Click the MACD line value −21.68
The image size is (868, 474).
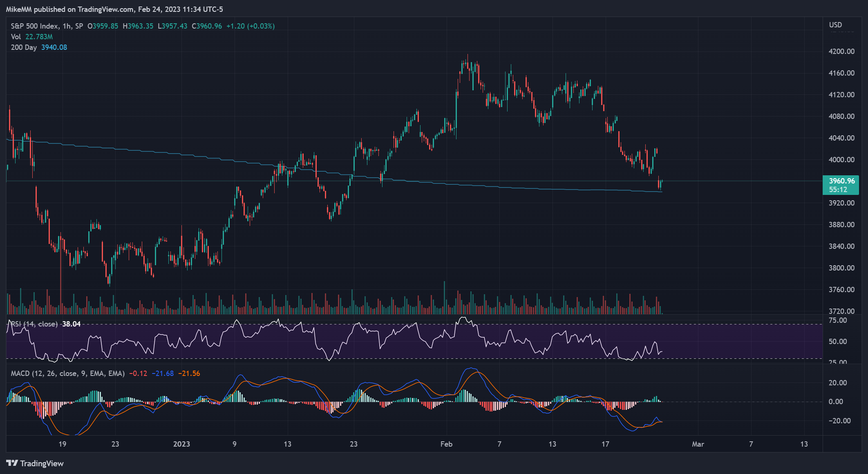pos(163,373)
